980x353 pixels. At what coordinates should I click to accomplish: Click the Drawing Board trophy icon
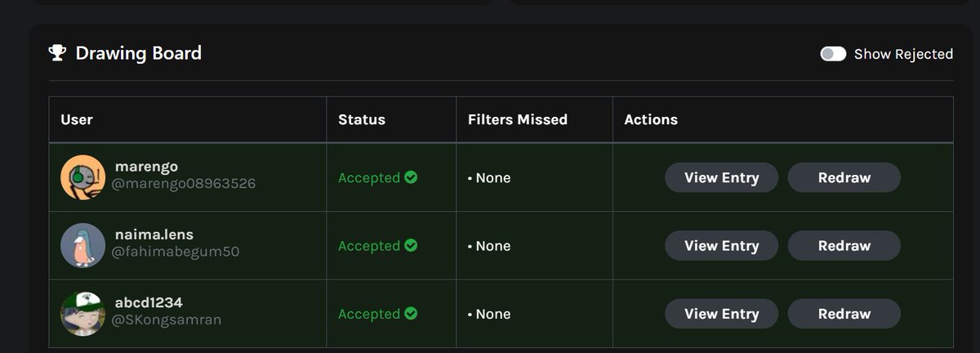57,53
